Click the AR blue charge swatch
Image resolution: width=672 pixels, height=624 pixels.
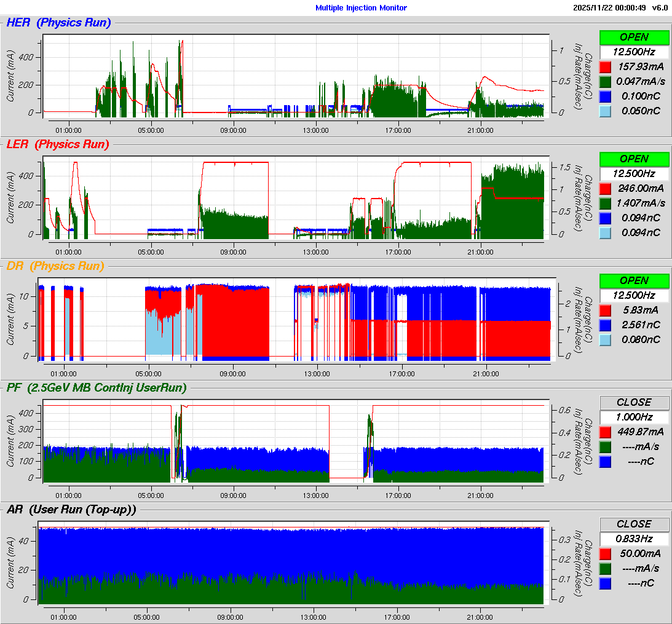(605, 583)
